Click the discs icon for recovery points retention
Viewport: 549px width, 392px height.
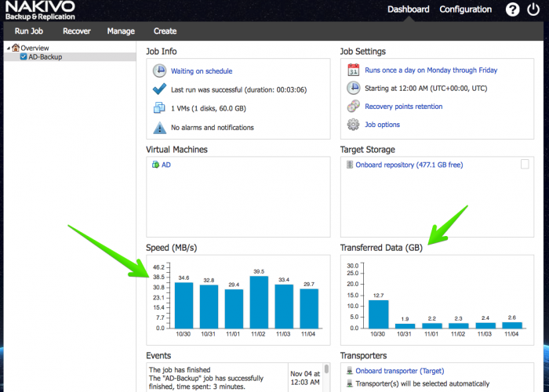pos(353,106)
